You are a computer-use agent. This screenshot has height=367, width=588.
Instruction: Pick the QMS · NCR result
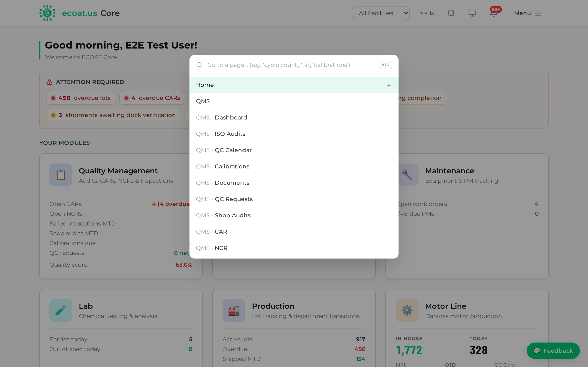point(294,248)
